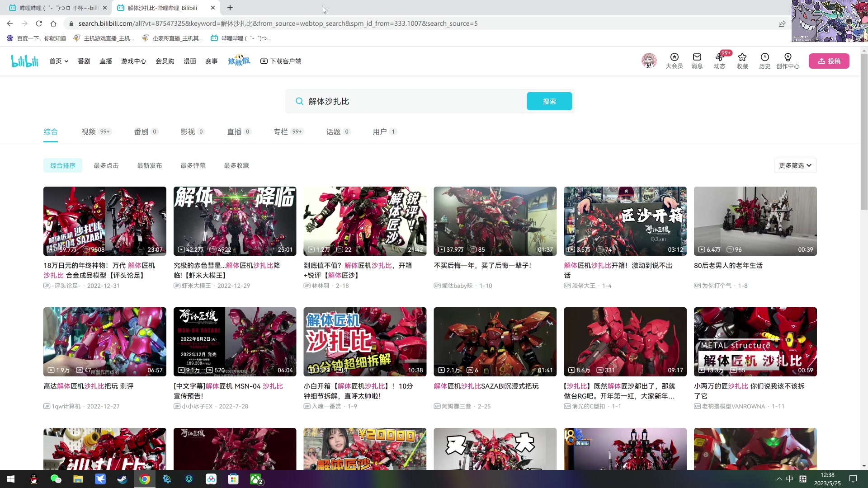Switch to the 影视 tab
This screenshot has height=488, width=868.
click(x=193, y=131)
